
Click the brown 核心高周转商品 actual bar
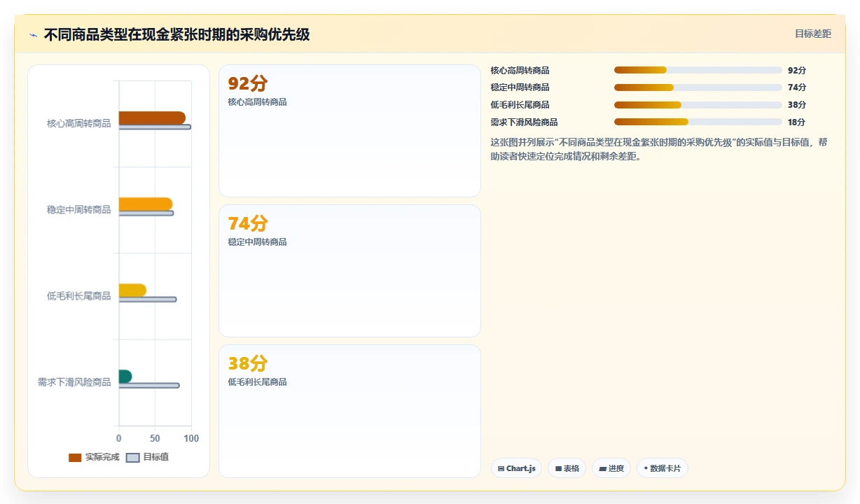click(152, 118)
